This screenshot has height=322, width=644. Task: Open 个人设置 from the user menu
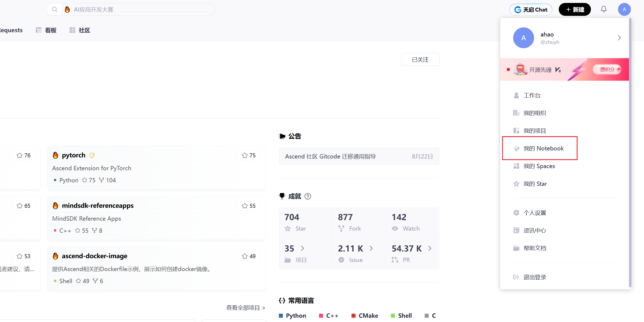(x=535, y=213)
